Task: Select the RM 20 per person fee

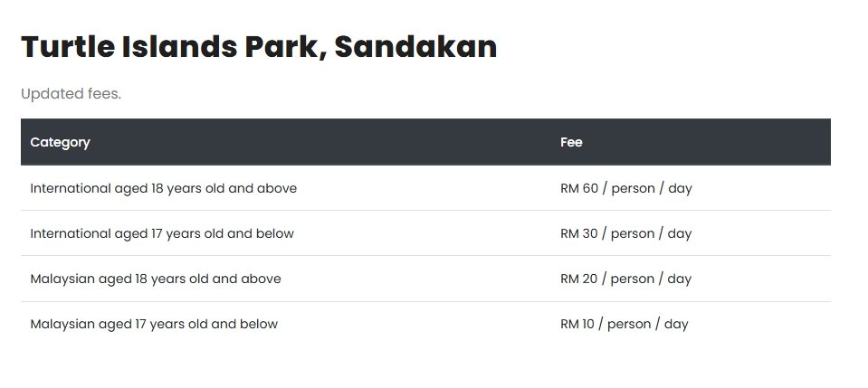Action: pyautogui.click(x=625, y=279)
